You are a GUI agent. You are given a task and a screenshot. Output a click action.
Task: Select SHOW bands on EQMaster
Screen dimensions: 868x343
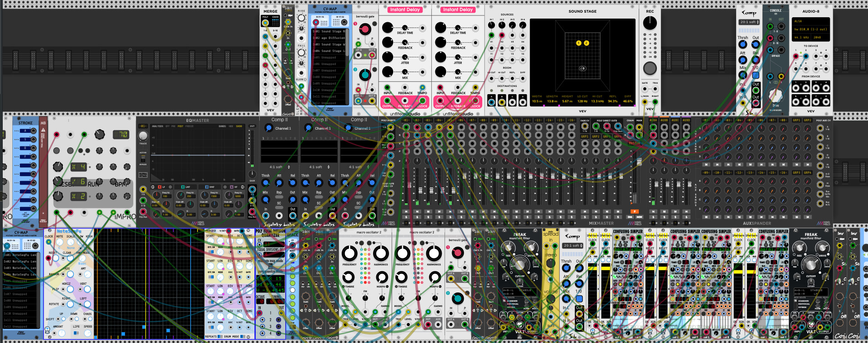coord(239,126)
